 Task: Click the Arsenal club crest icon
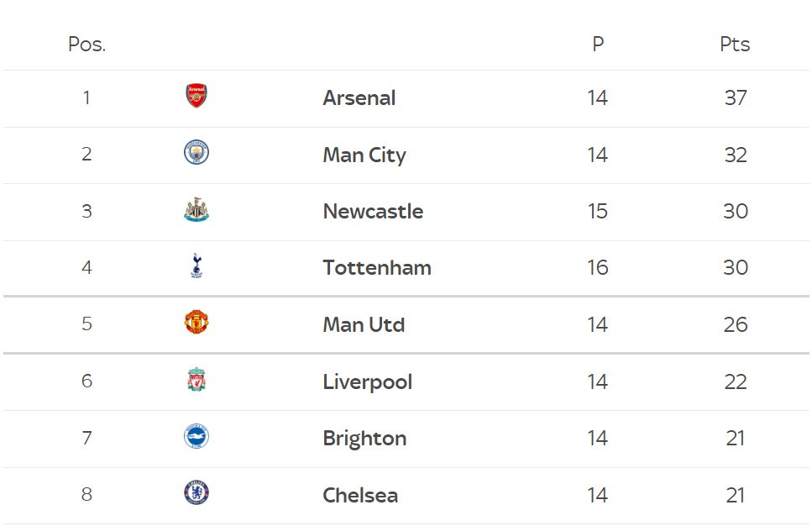196,97
